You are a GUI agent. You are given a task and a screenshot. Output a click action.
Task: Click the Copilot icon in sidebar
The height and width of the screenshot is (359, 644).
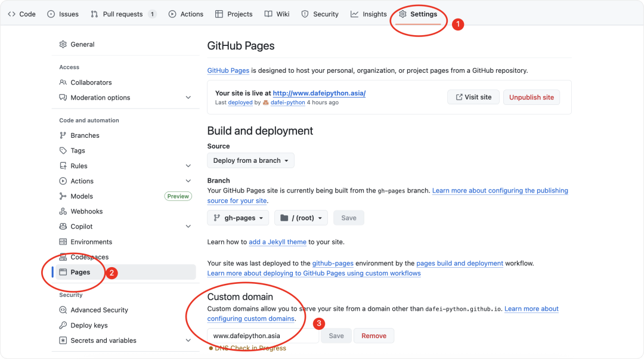(x=63, y=227)
